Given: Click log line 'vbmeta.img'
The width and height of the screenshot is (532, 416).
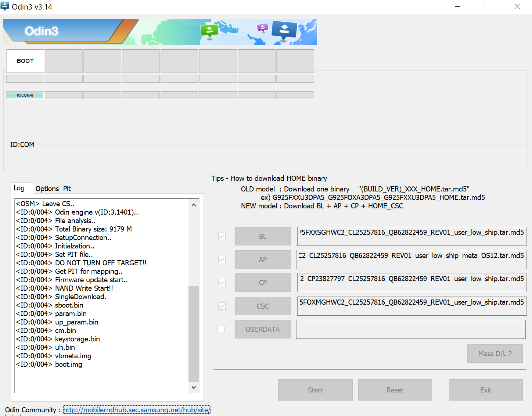Looking at the screenshot, I should [x=54, y=356].
